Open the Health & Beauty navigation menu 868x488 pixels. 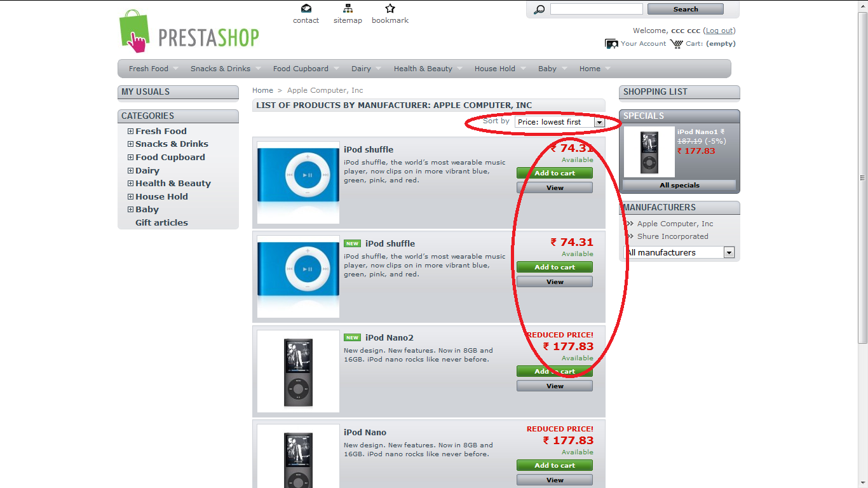[423, 69]
